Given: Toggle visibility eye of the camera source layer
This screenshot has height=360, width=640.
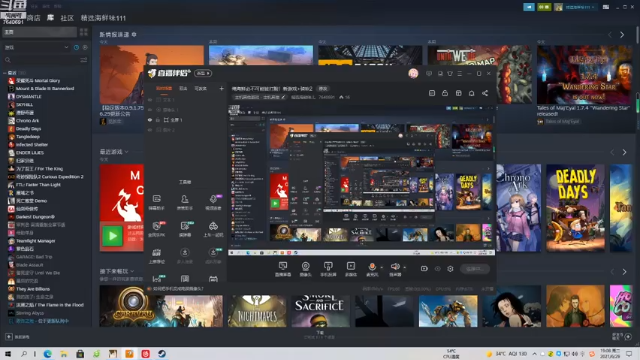Looking at the screenshot, I should pos(150,110).
